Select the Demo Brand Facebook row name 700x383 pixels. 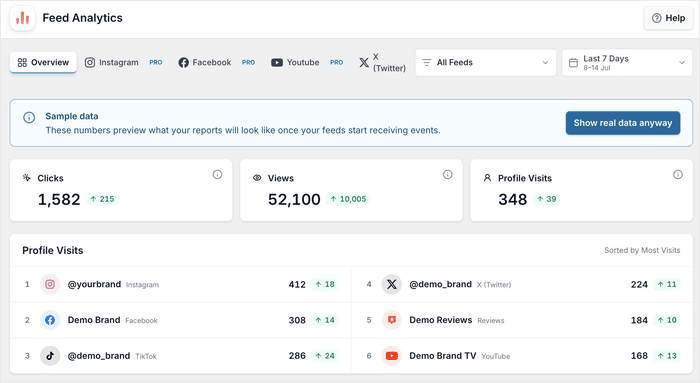pos(94,320)
